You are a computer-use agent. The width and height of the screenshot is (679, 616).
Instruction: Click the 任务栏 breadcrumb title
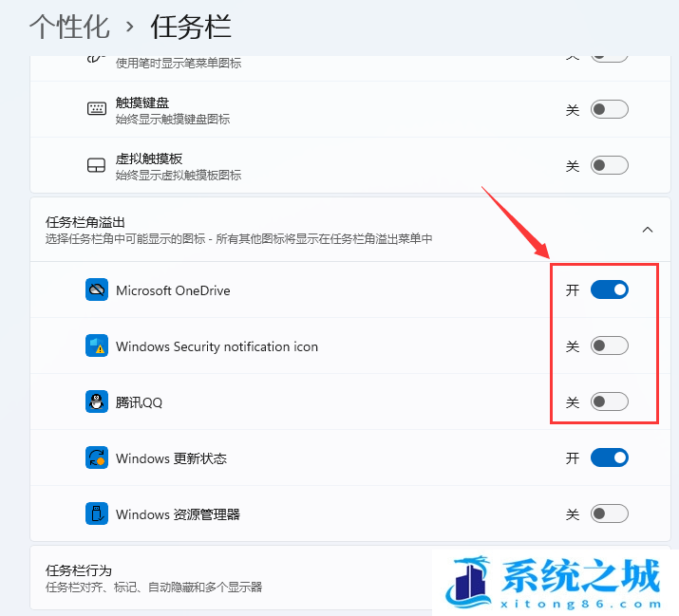(191, 27)
